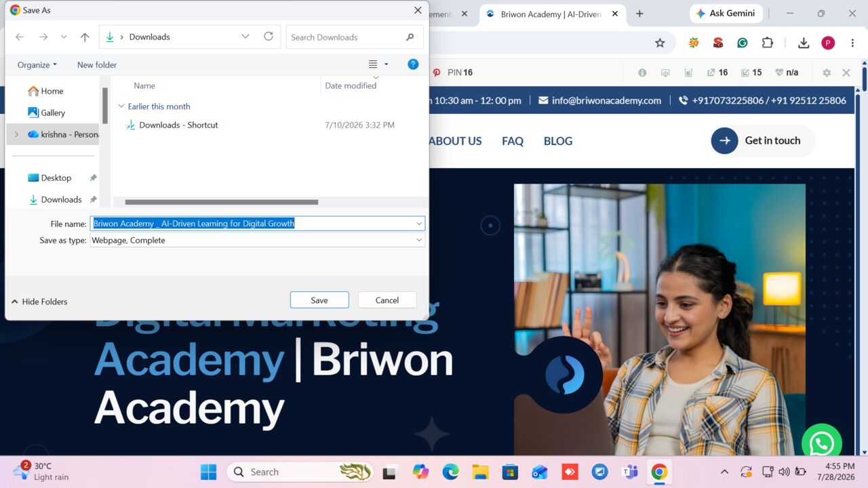Click the SEO bar info icon
The width and height of the screenshot is (868, 488).
pyautogui.click(x=642, y=73)
